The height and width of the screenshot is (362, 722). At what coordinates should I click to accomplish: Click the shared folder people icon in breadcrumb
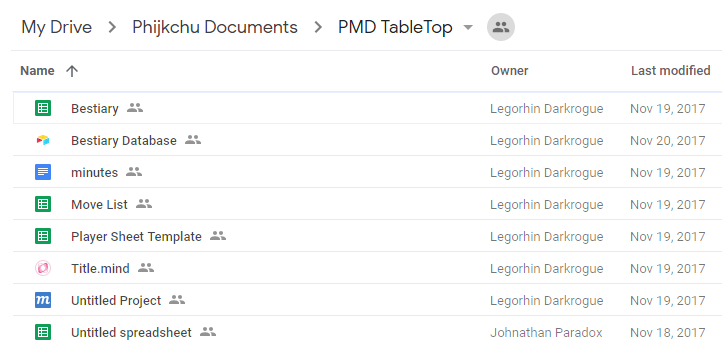(501, 27)
